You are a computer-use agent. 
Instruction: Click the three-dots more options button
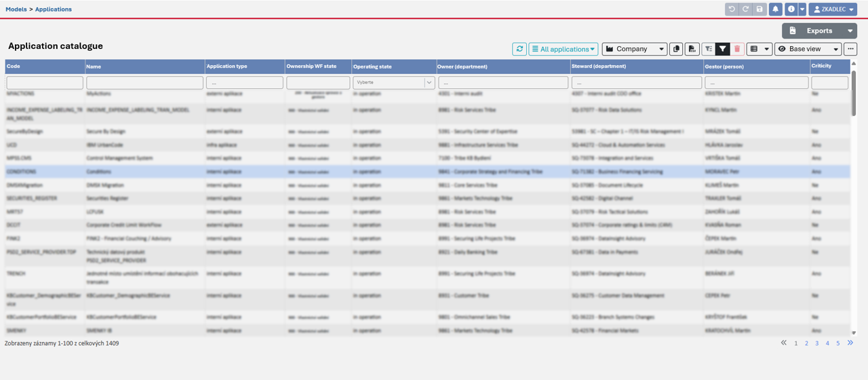[x=850, y=49]
